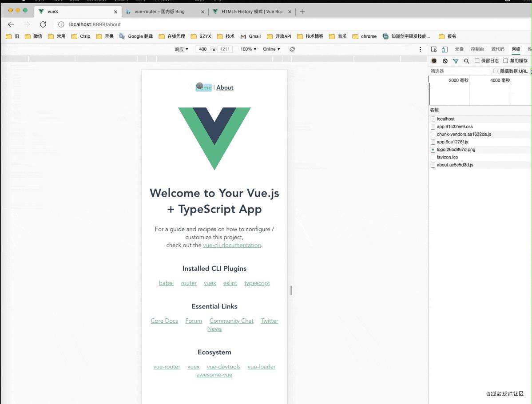Select the app.91c32ee9.css request
Viewport: 532px width, 404px height.
coord(480,127)
